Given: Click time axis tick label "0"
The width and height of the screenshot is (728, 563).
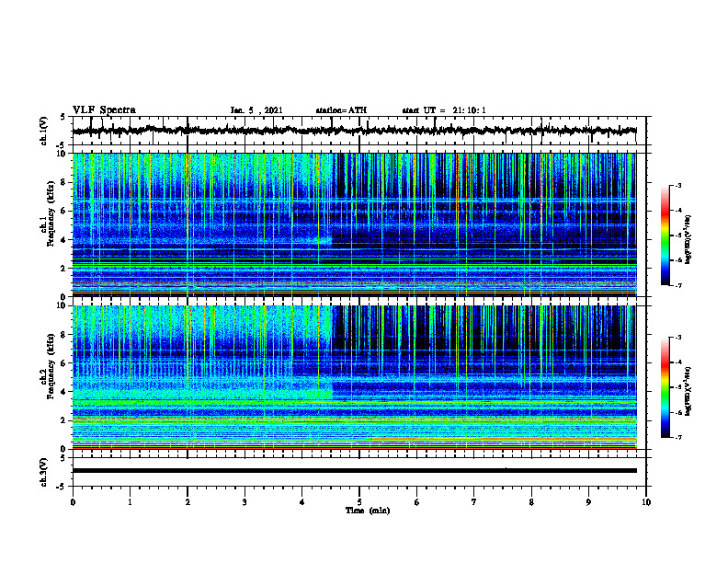Looking at the screenshot, I should [x=73, y=502].
